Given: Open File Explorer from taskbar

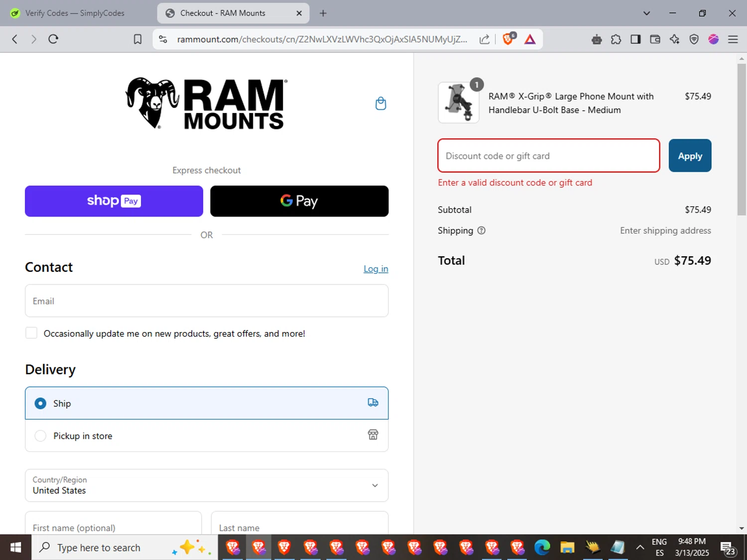Looking at the screenshot, I should pyautogui.click(x=567, y=548).
